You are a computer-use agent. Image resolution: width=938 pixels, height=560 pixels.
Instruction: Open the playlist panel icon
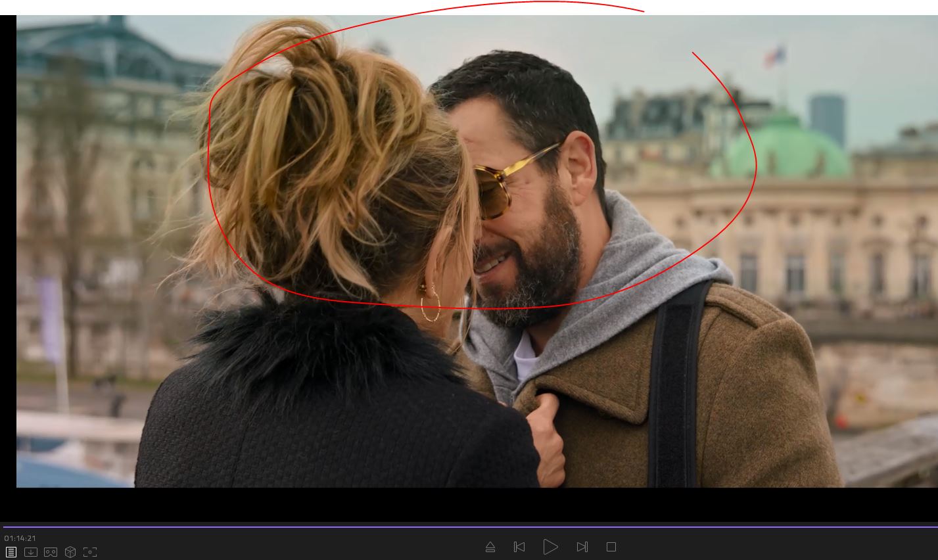[x=11, y=552]
